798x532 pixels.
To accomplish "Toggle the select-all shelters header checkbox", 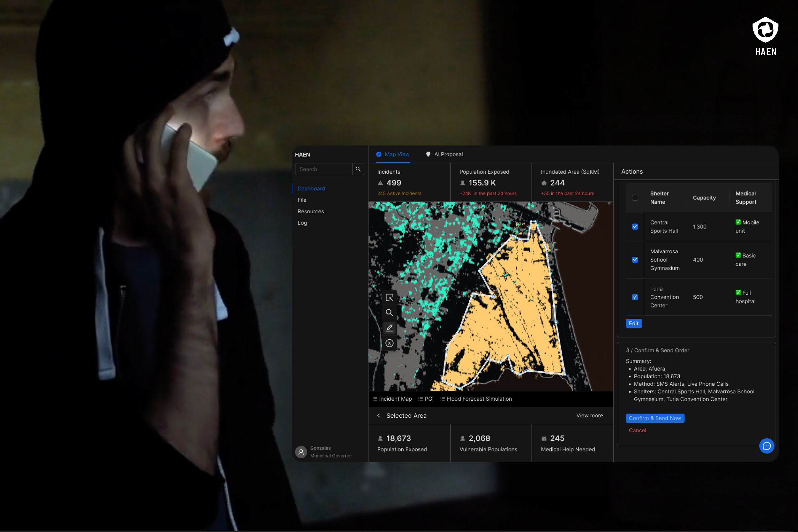I will point(635,197).
